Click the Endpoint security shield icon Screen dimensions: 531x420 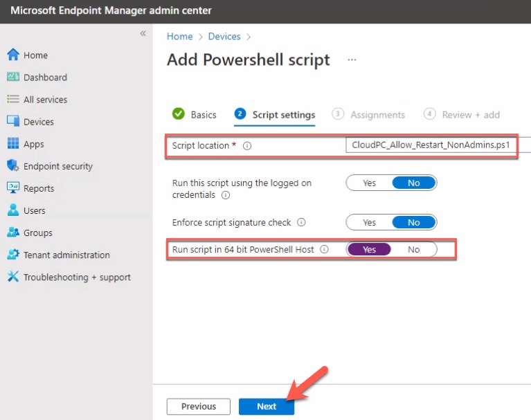tap(13, 166)
